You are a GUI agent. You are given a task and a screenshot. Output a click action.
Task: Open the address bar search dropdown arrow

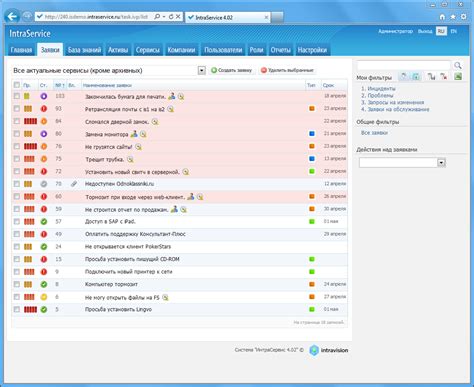[164, 16]
